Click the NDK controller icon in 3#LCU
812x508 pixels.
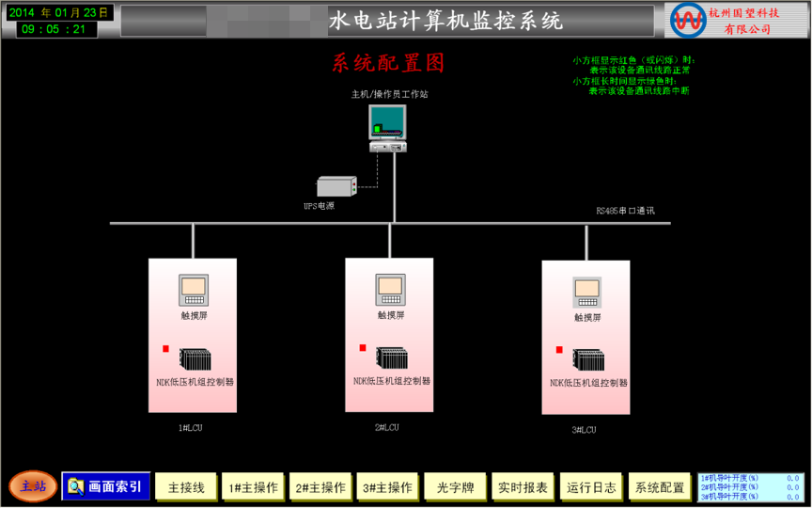pos(589,360)
